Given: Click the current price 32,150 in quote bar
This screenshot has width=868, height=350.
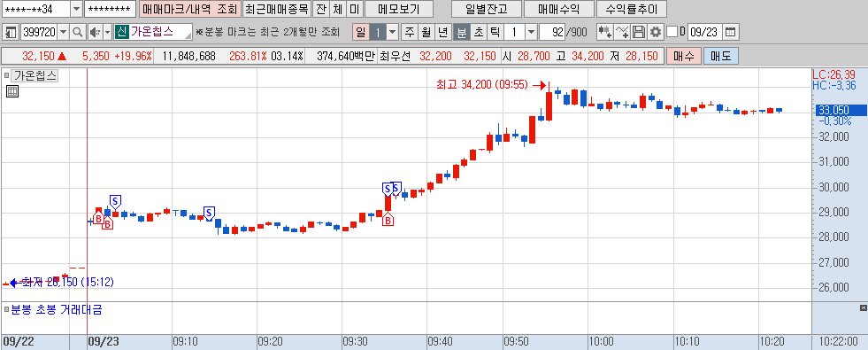Looking at the screenshot, I should pos(38,57).
